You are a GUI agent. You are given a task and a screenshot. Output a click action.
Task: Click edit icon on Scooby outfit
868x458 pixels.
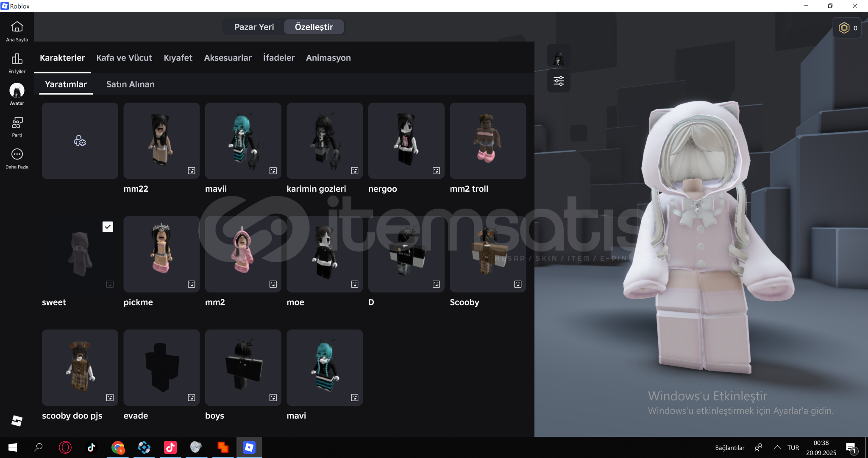518,284
